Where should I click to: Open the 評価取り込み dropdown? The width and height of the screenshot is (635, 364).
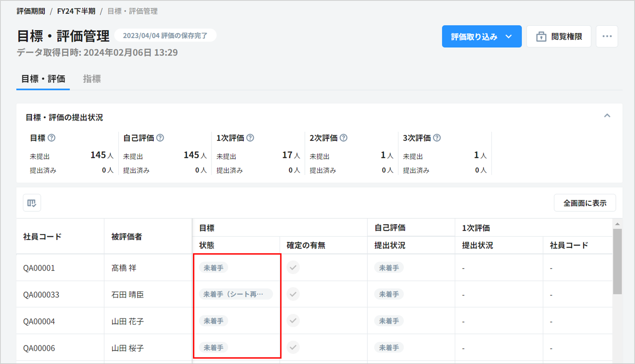coord(481,36)
